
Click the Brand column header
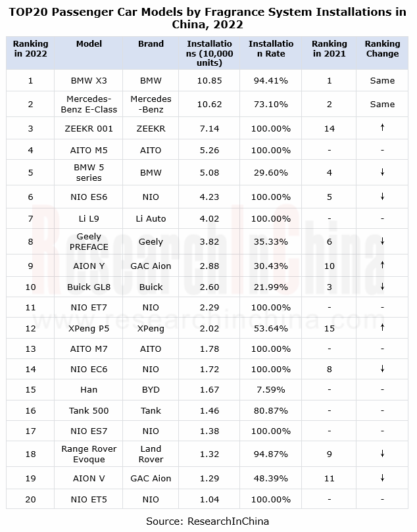pyautogui.click(x=151, y=44)
